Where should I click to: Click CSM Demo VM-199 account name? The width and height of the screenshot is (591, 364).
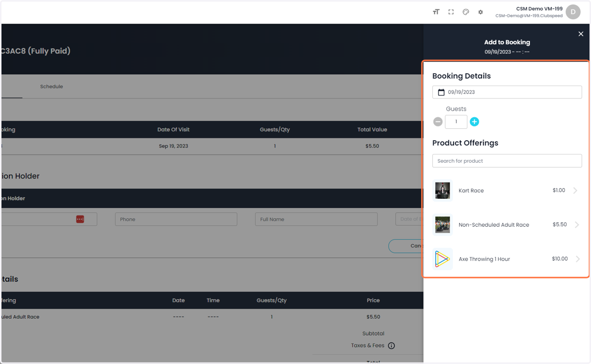pos(539,9)
